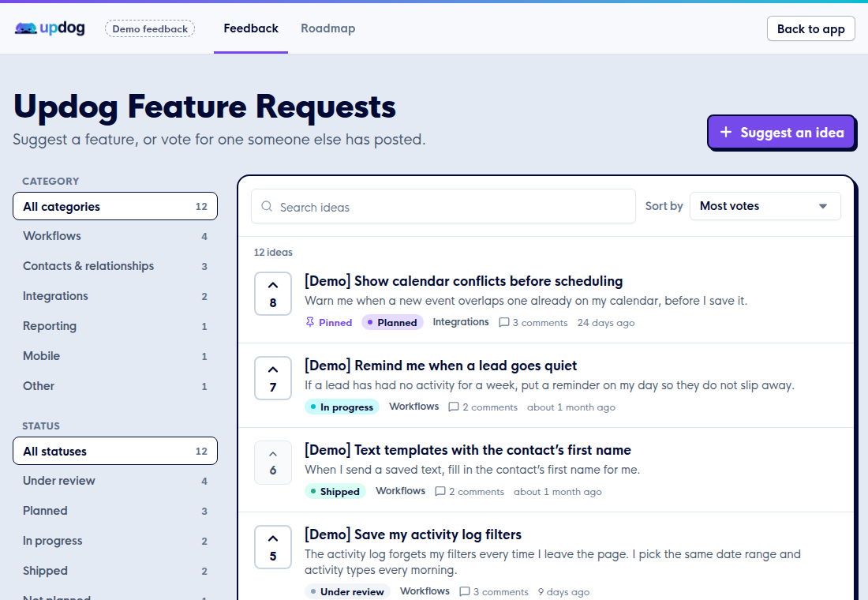Click the '12 ideas' count text
The height and width of the screenshot is (600, 868).
coord(273,252)
